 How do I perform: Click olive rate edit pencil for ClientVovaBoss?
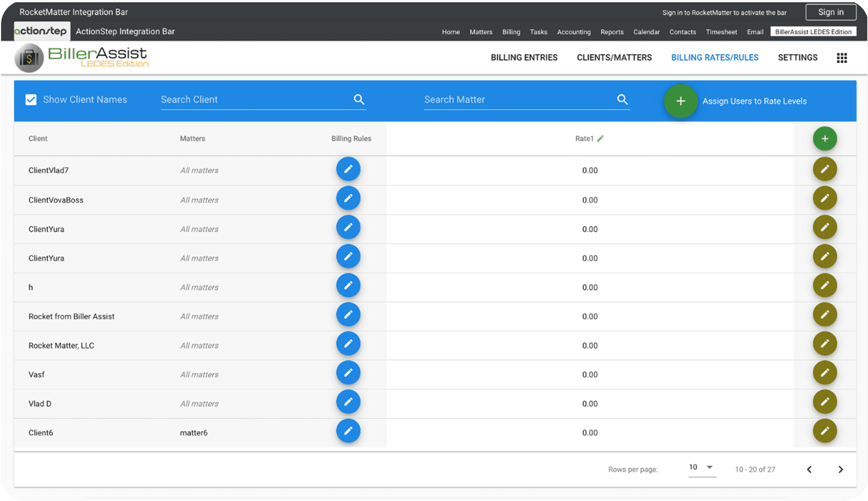point(825,199)
